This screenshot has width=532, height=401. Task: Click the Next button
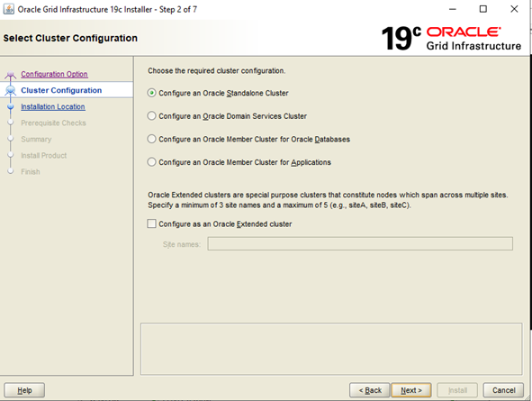[x=411, y=390]
